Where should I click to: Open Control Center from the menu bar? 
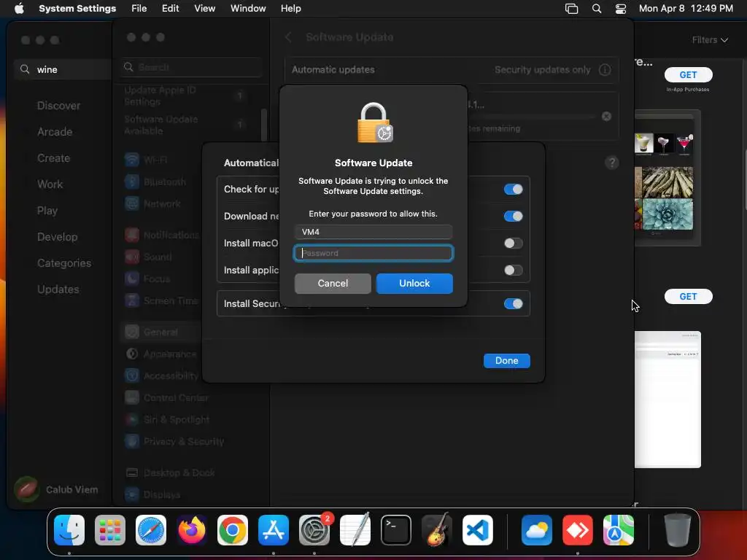click(620, 9)
